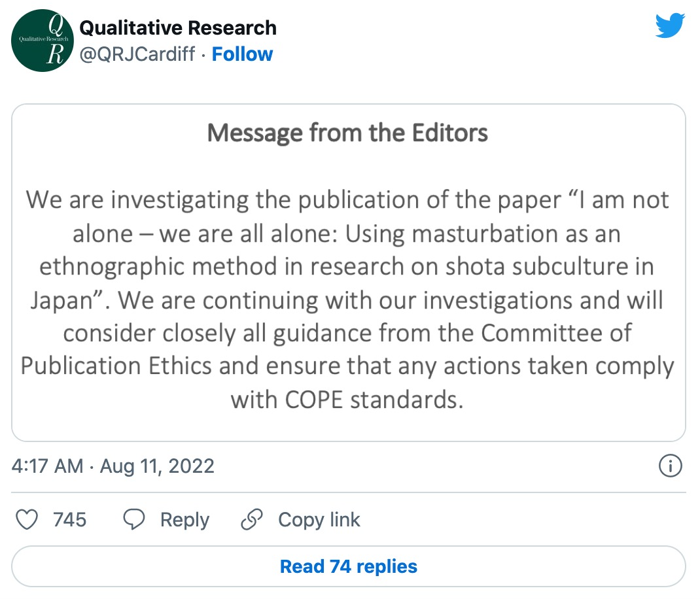Click the Aug 11, 2022 date text
The height and width of the screenshot is (599, 700).
click(157, 466)
